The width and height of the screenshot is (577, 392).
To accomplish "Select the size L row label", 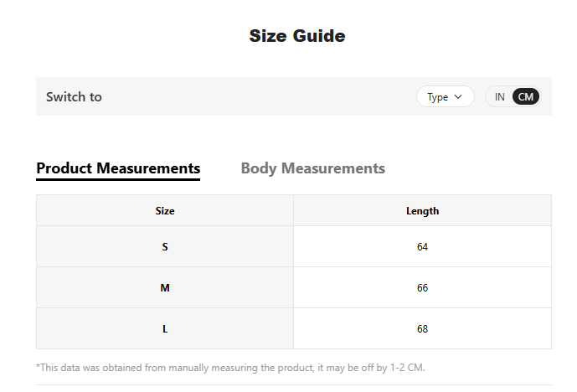I will (x=165, y=328).
